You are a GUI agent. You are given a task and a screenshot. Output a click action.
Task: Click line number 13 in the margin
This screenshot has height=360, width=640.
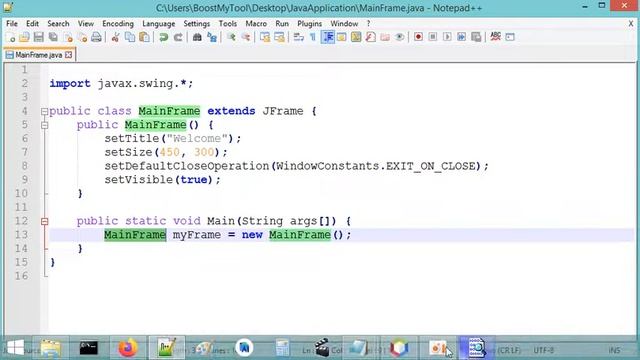[x=21, y=235]
